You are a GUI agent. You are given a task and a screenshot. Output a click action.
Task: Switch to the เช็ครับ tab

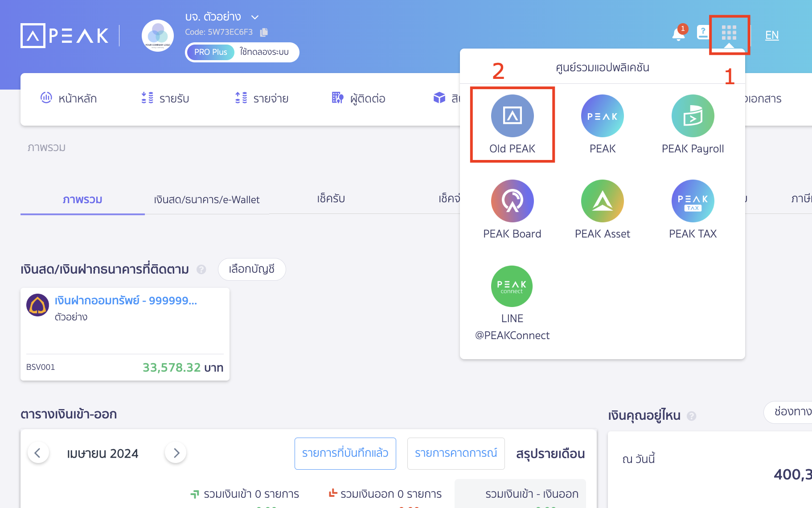coord(331,199)
